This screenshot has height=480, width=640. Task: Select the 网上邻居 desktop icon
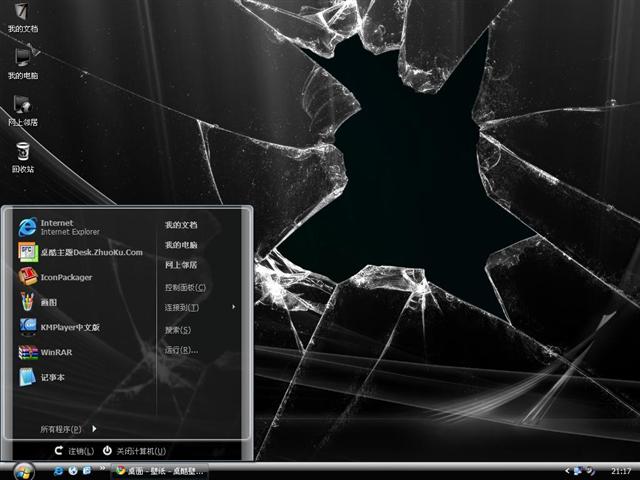pyautogui.click(x=23, y=111)
